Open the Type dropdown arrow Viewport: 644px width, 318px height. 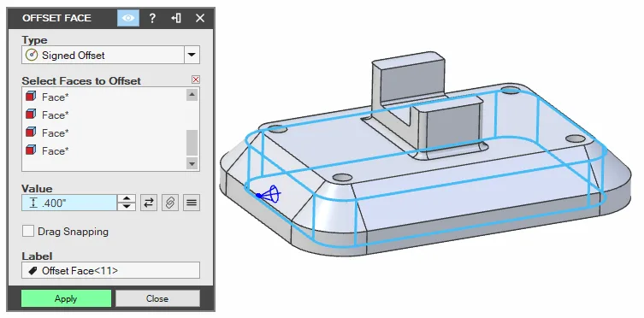[x=192, y=55]
